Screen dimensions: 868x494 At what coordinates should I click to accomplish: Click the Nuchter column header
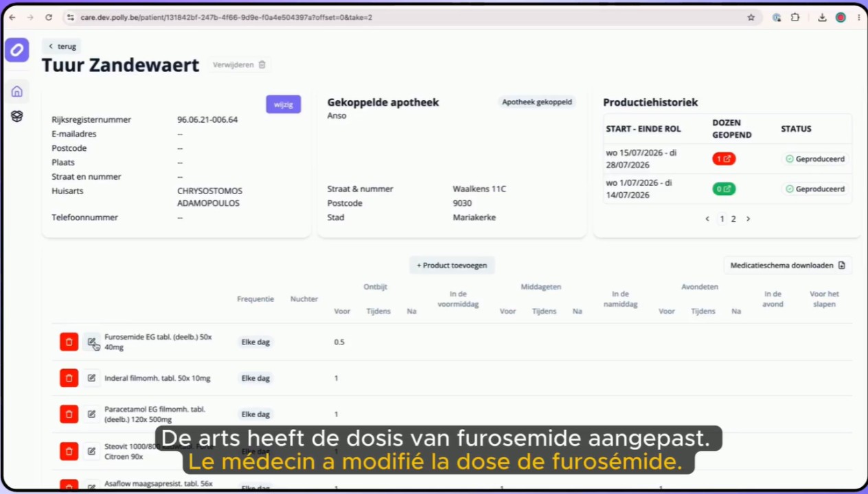click(304, 299)
